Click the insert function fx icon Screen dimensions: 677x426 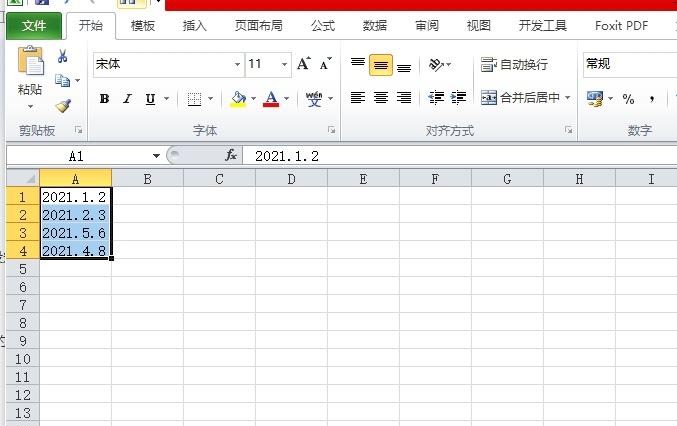pyautogui.click(x=231, y=155)
